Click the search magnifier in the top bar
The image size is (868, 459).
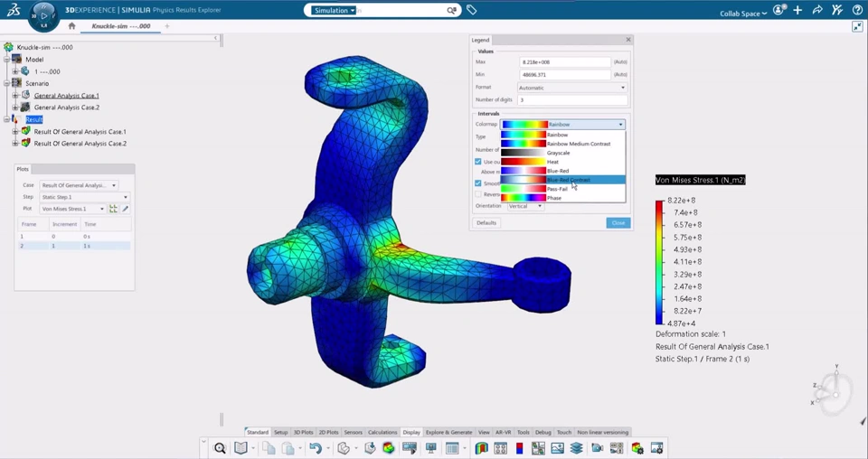click(x=452, y=11)
